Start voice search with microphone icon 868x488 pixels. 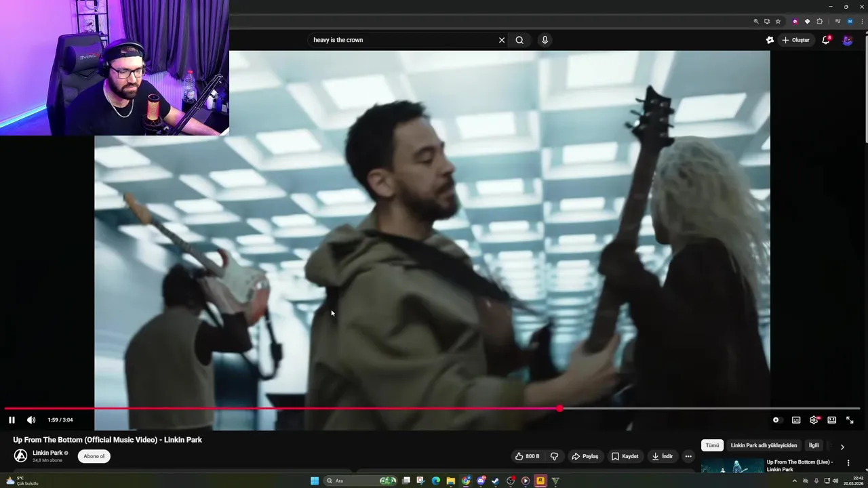(545, 40)
